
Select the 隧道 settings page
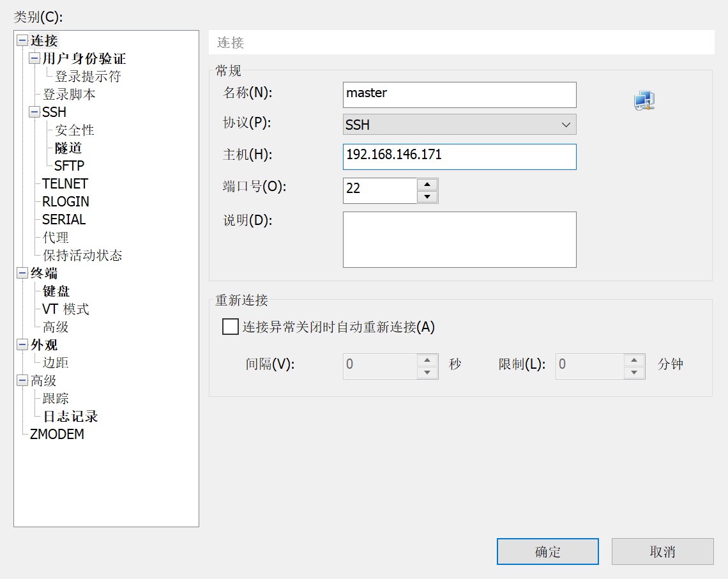67,147
